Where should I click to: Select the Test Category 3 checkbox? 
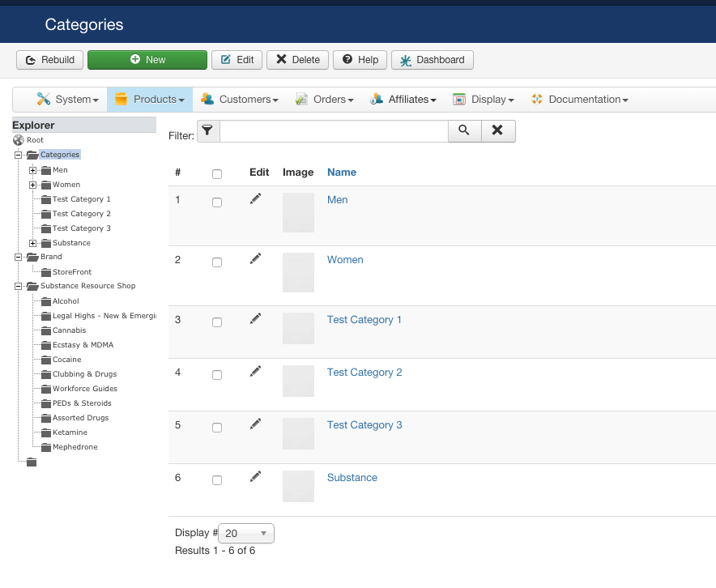point(217,428)
